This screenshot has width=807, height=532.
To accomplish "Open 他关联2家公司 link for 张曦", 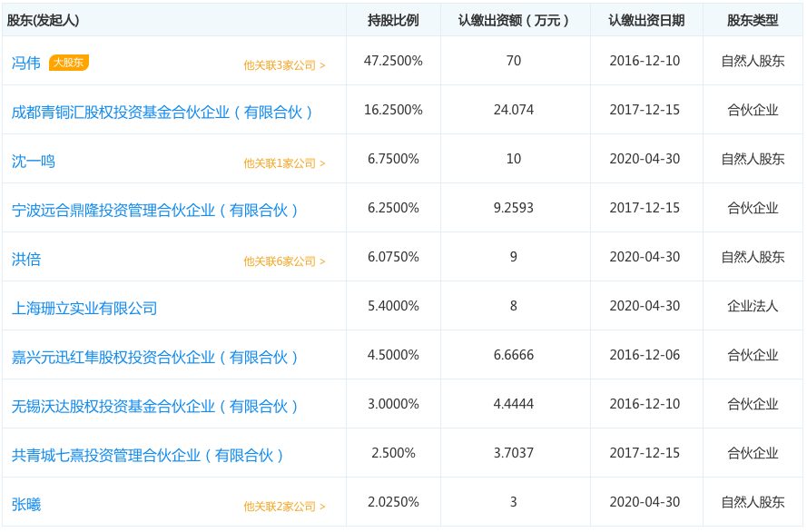I will 284,507.
